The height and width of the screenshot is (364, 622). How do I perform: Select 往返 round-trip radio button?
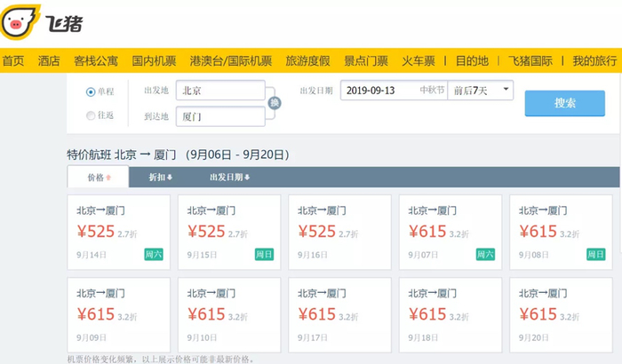pos(91,115)
